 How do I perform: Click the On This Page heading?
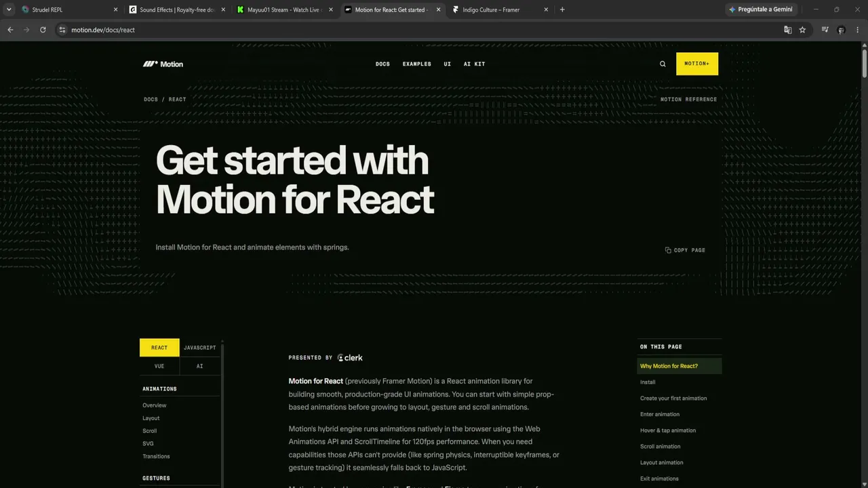pyautogui.click(x=661, y=347)
